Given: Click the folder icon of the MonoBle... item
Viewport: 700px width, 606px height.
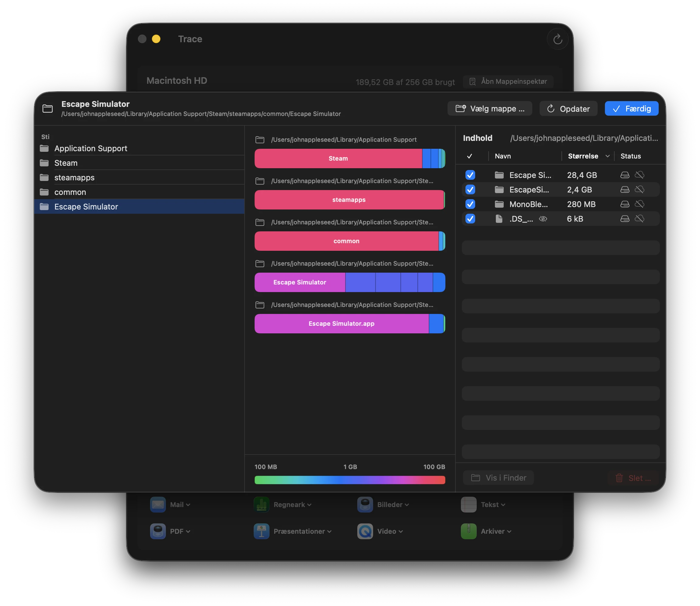Looking at the screenshot, I should 499,204.
